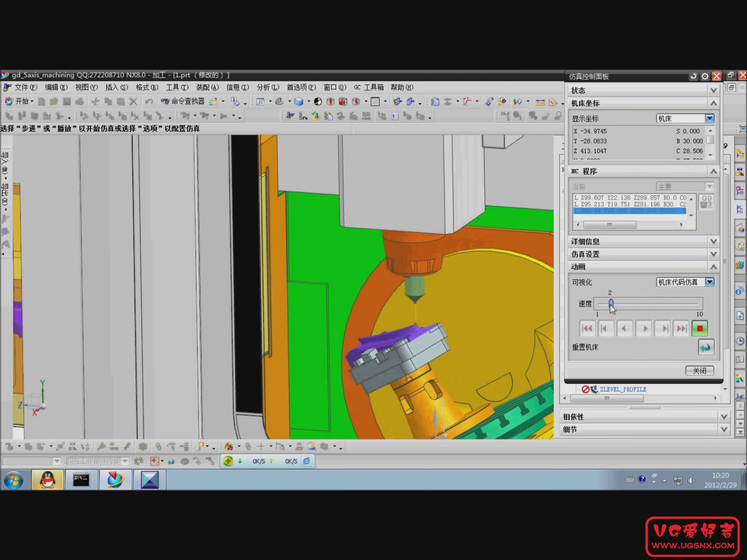Open the 格式(R) menu
Viewport: 747px width, 560px height.
[x=147, y=87]
